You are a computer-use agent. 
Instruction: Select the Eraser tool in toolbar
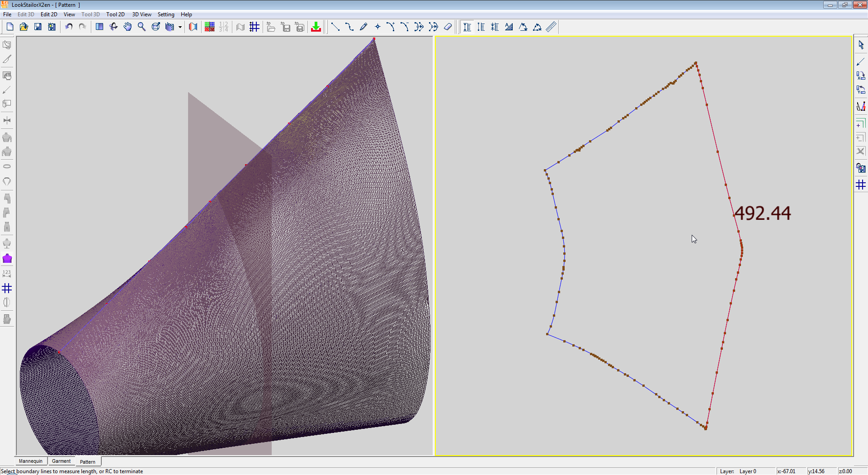pyautogui.click(x=448, y=27)
